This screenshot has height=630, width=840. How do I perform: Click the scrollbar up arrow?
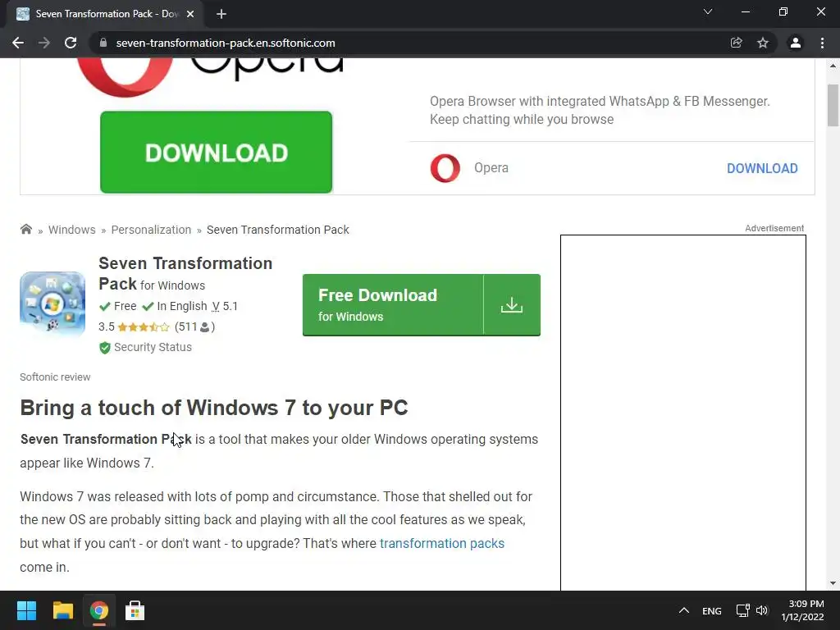[833, 66]
